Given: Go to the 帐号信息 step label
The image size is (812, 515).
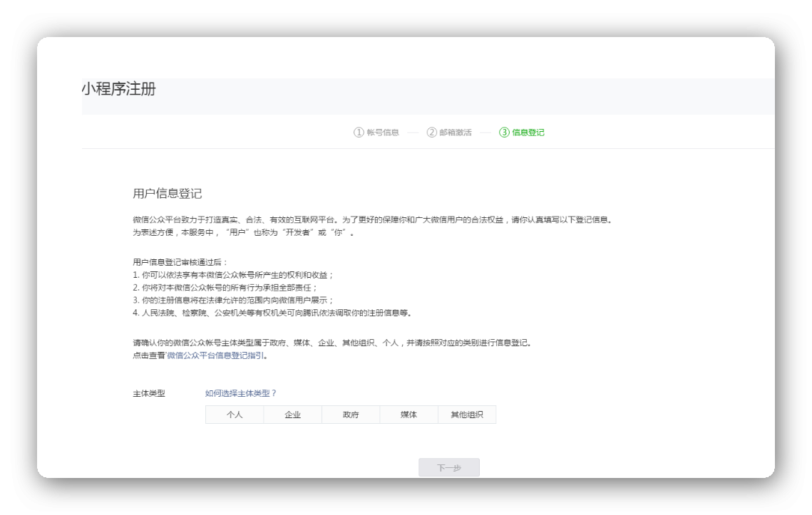Looking at the screenshot, I should [x=383, y=132].
